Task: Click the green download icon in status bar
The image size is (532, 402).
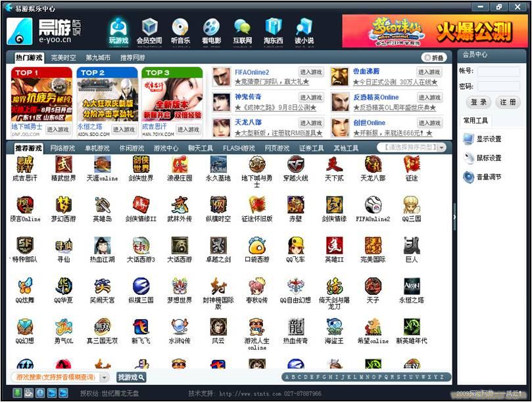Action: click(x=17, y=393)
